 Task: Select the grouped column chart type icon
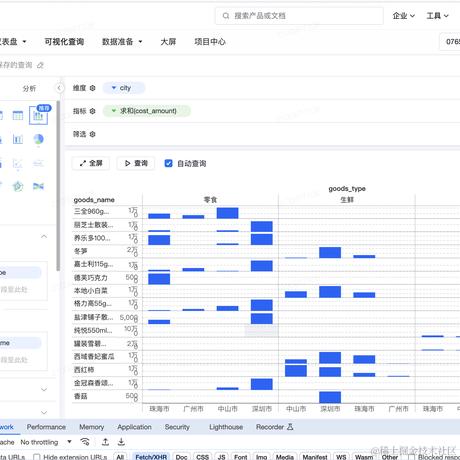pyautogui.click(x=18, y=139)
